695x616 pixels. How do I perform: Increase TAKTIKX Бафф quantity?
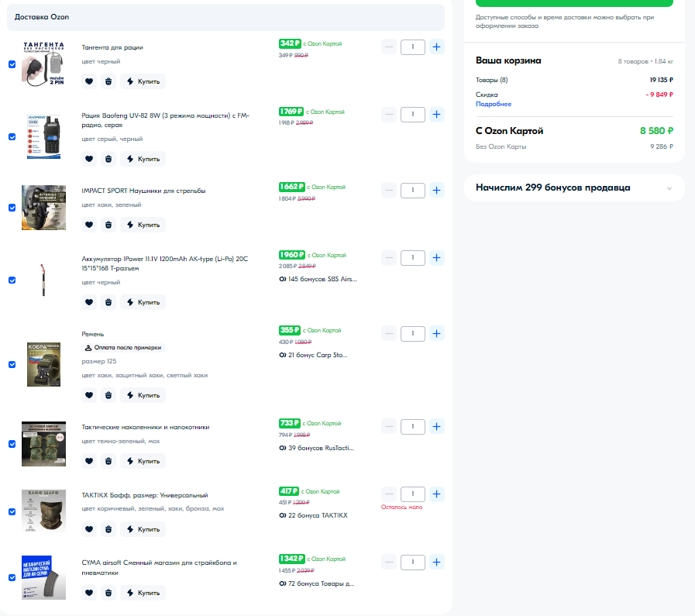436,494
